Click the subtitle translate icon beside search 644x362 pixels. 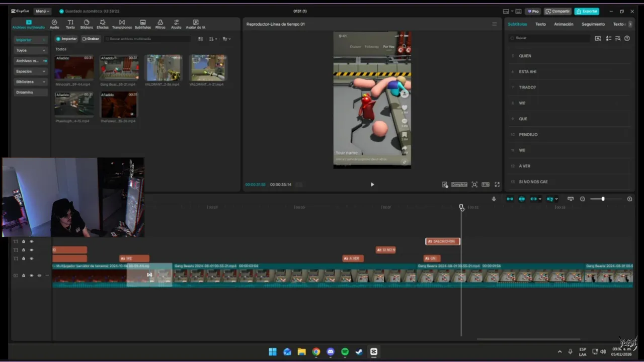(598, 38)
